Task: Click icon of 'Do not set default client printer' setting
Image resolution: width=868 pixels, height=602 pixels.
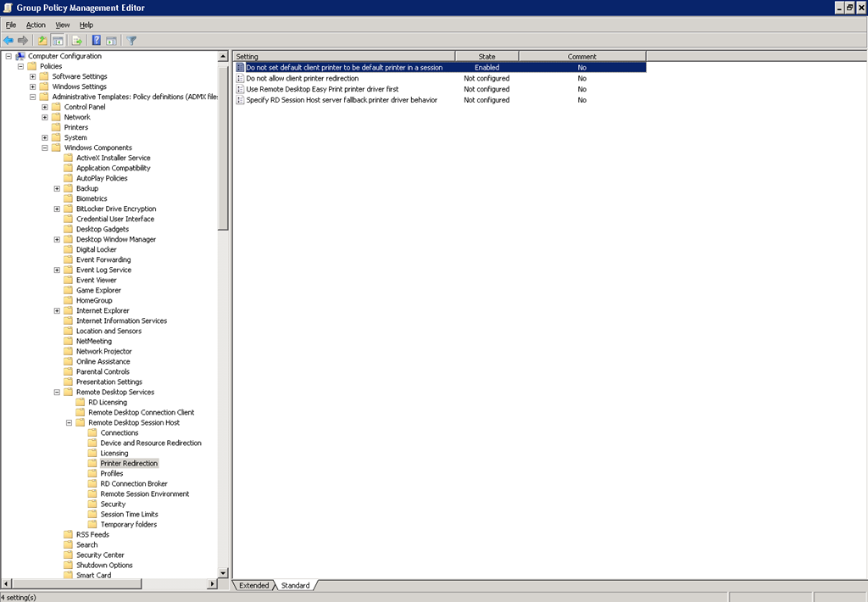Action: point(240,68)
